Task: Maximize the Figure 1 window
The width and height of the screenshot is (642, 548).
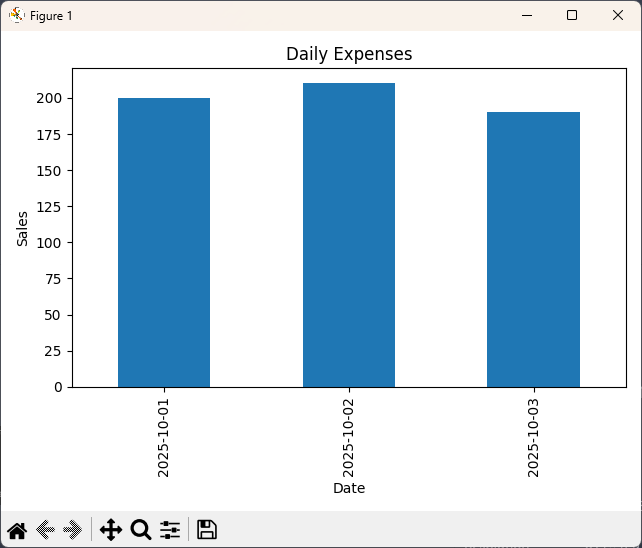Action: 572,15
